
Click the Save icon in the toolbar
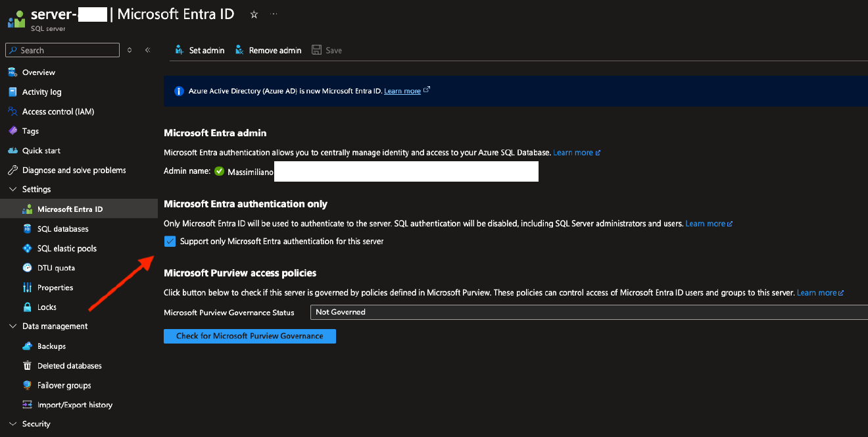click(318, 49)
